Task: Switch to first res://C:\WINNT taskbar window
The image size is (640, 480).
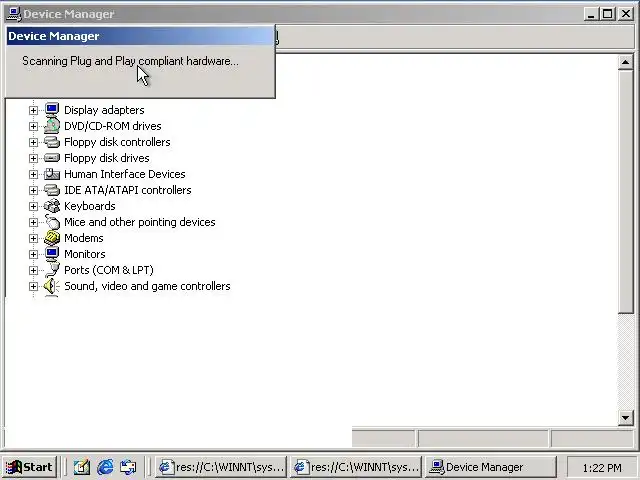Action: [221, 467]
